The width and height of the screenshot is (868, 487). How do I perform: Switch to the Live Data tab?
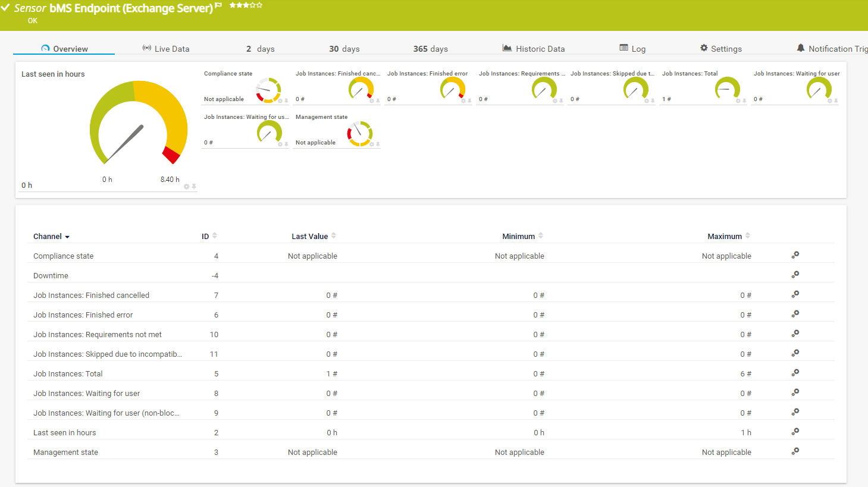[x=166, y=49]
